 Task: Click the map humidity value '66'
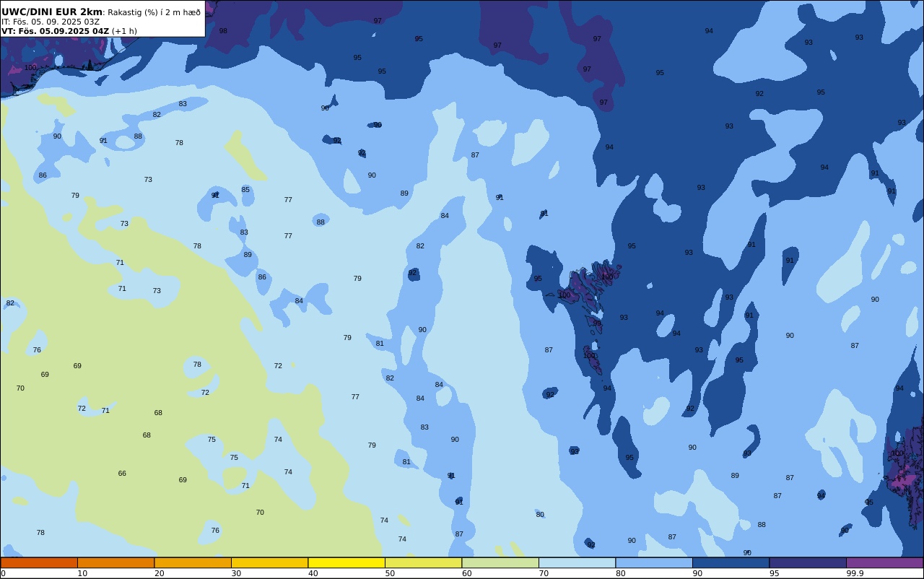tap(122, 474)
